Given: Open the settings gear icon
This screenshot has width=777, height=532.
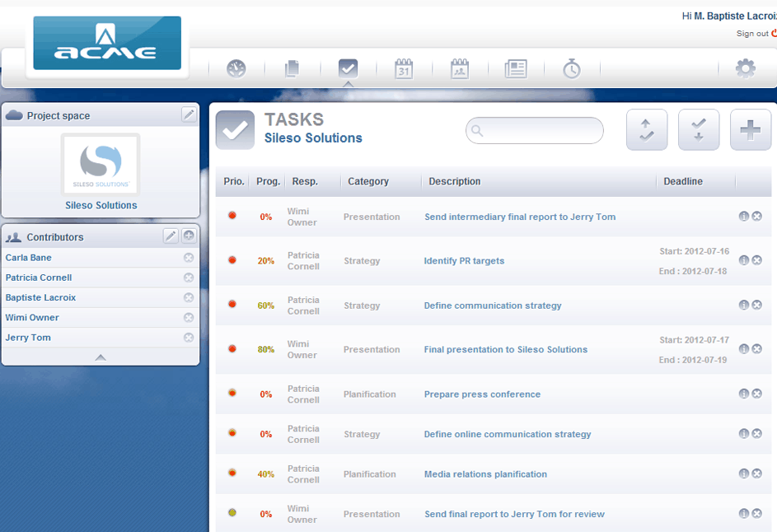Looking at the screenshot, I should click(x=745, y=69).
